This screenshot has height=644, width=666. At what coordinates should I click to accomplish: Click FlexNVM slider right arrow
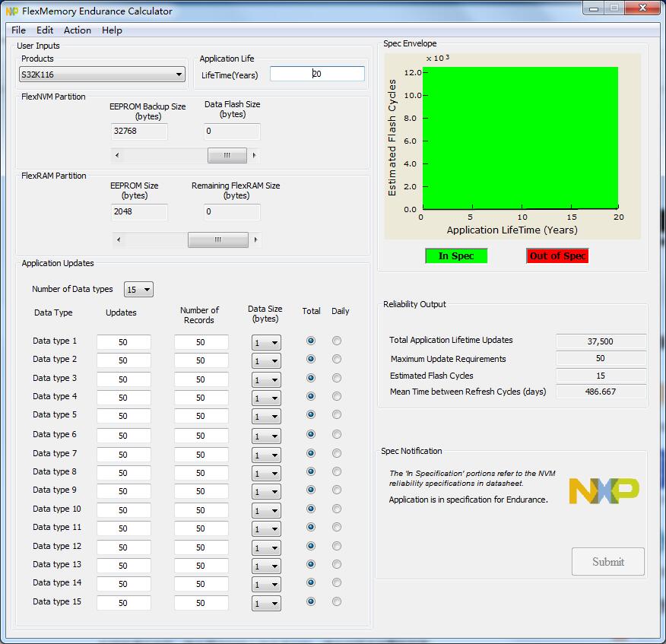coord(254,155)
